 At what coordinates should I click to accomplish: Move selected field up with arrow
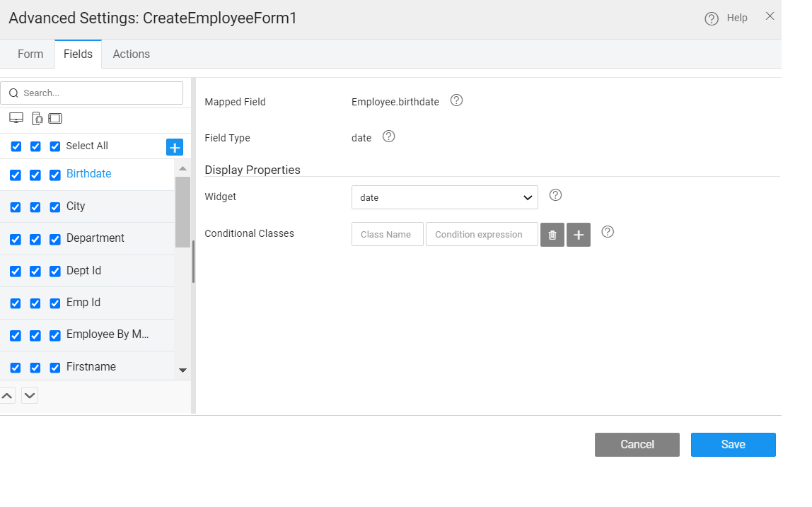pos(7,395)
